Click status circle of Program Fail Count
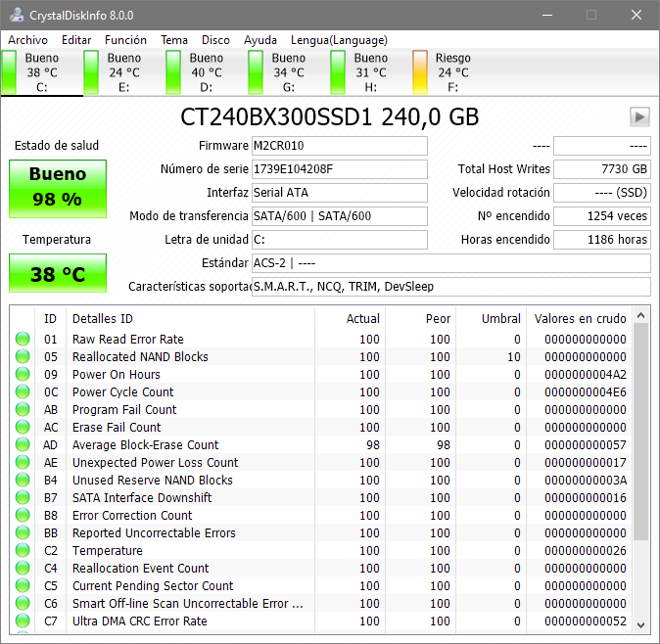660x644 pixels. click(x=23, y=410)
